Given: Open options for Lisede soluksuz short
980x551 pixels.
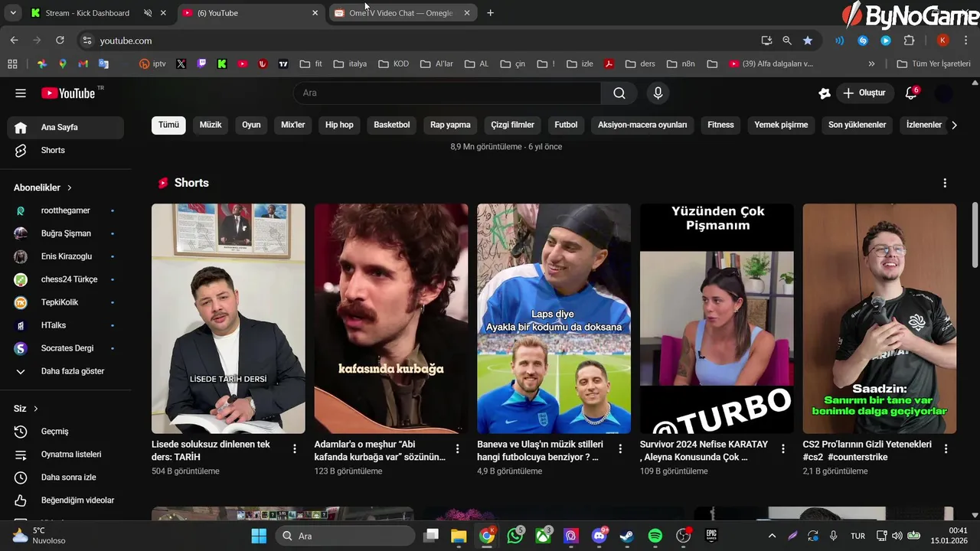Looking at the screenshot, I should click(295, 449).
